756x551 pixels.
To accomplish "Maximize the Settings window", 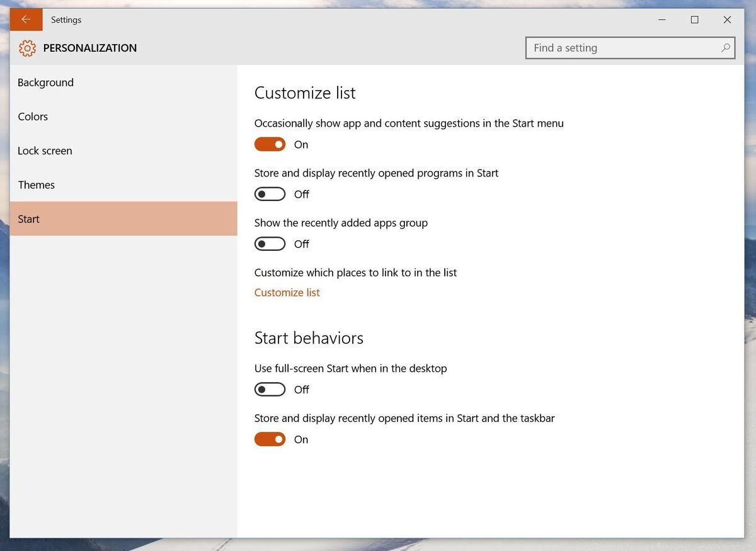I will coord(695,20).
